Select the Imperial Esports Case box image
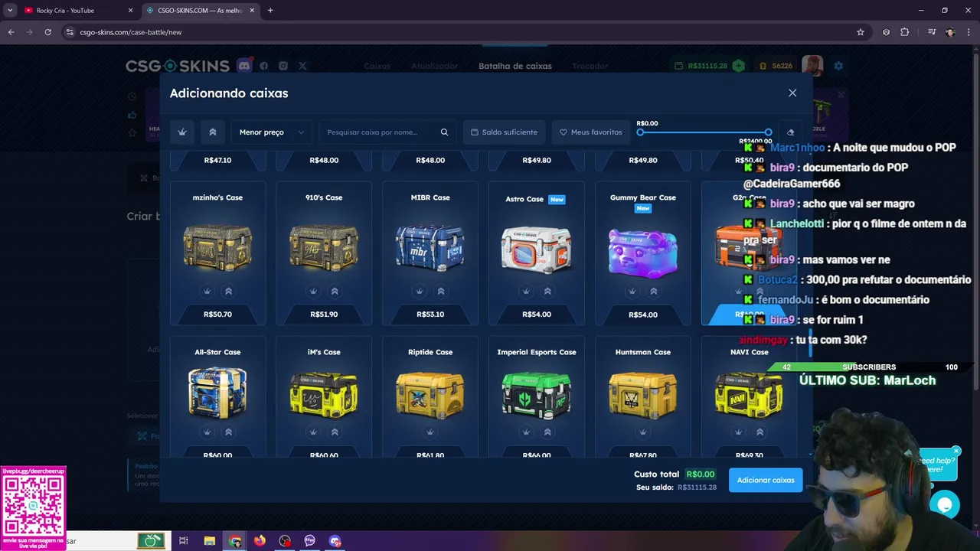 pyautogui.click(x=536, y=395)
